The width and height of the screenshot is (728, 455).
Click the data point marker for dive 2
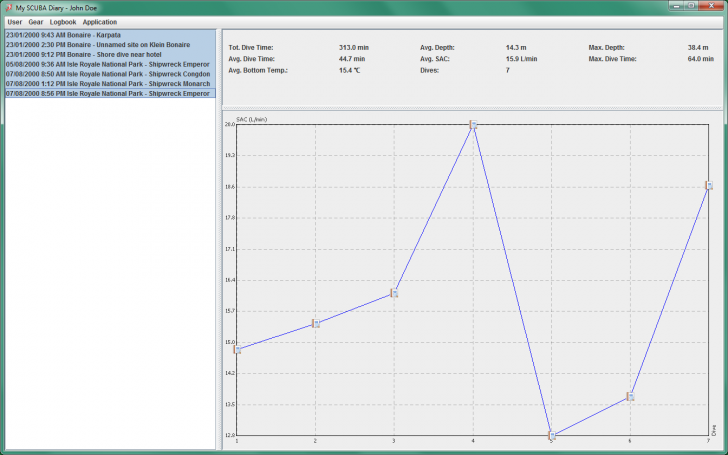(x=315, y=323)
